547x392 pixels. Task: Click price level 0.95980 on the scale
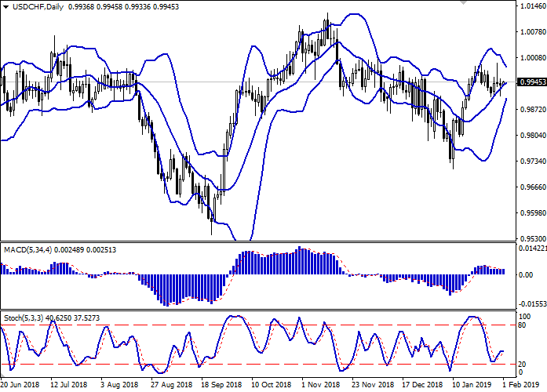(533, 213)
